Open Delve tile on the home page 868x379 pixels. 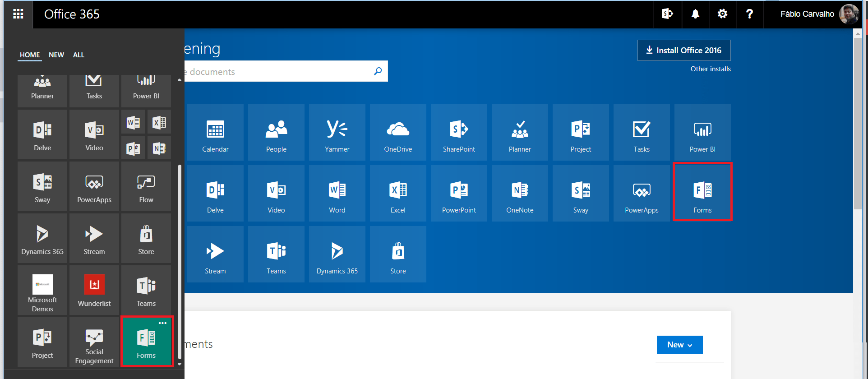tap(215, 193)
